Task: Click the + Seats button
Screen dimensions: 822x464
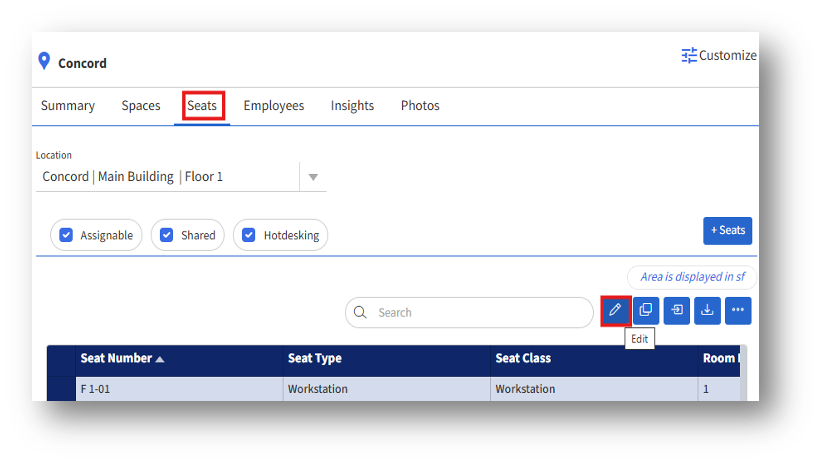Action: coord(727,230)
